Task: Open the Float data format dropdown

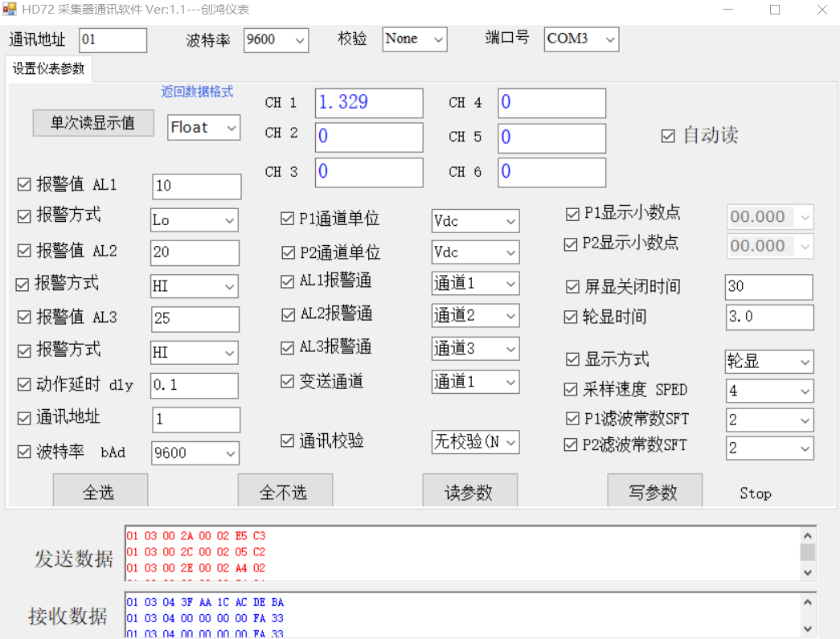Action: click(204, 127)
